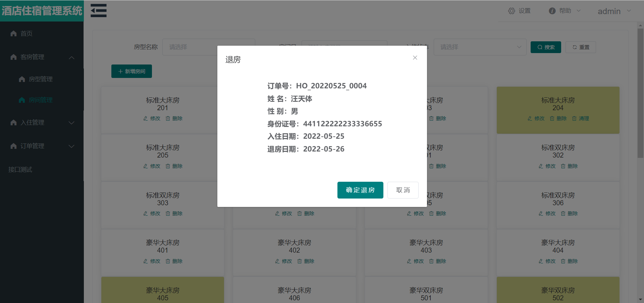Close the 退房 dialog with the X
Screen dimensions: 644x303
click(x=415, y=58)
